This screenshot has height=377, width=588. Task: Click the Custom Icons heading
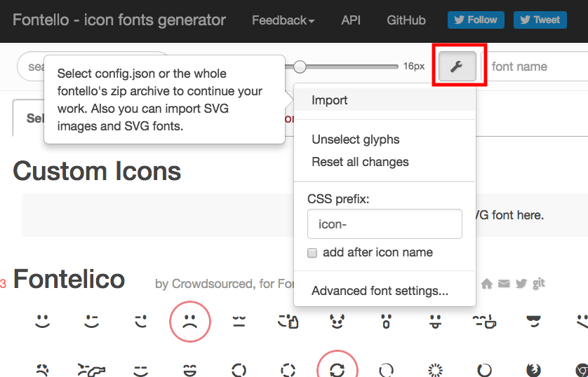97,171
